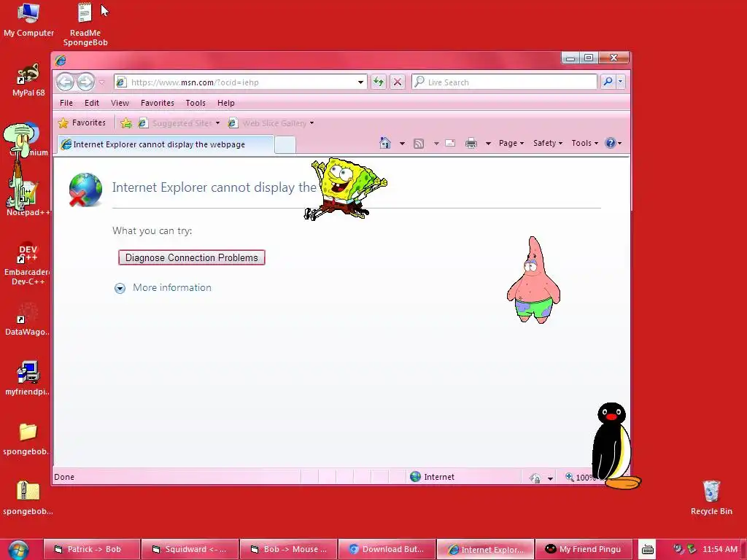Viewport: 747px width, 560px height.
Task: Open the Favorites menu in menu bar
Action: tap(158, 103)
